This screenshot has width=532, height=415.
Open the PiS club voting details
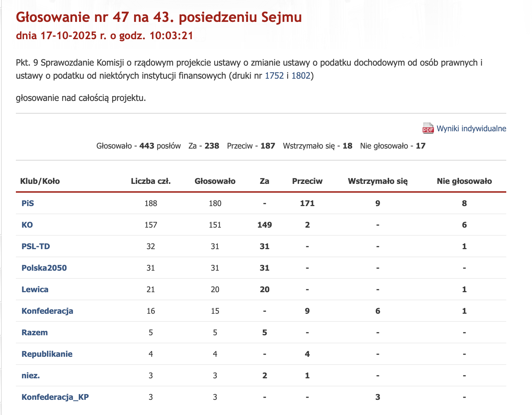pyautogui.click(x=28, y=203)
